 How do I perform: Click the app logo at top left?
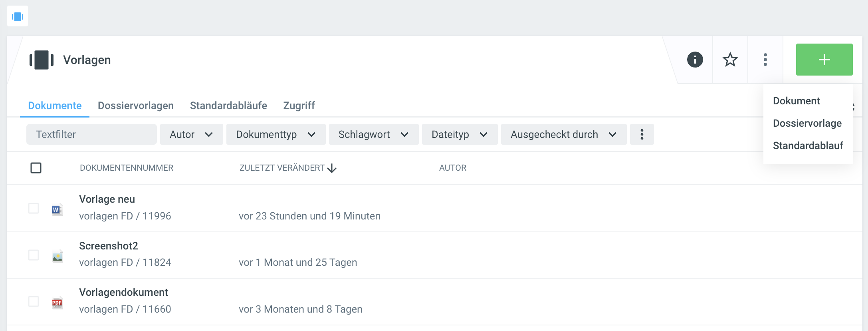pos(18,16)
